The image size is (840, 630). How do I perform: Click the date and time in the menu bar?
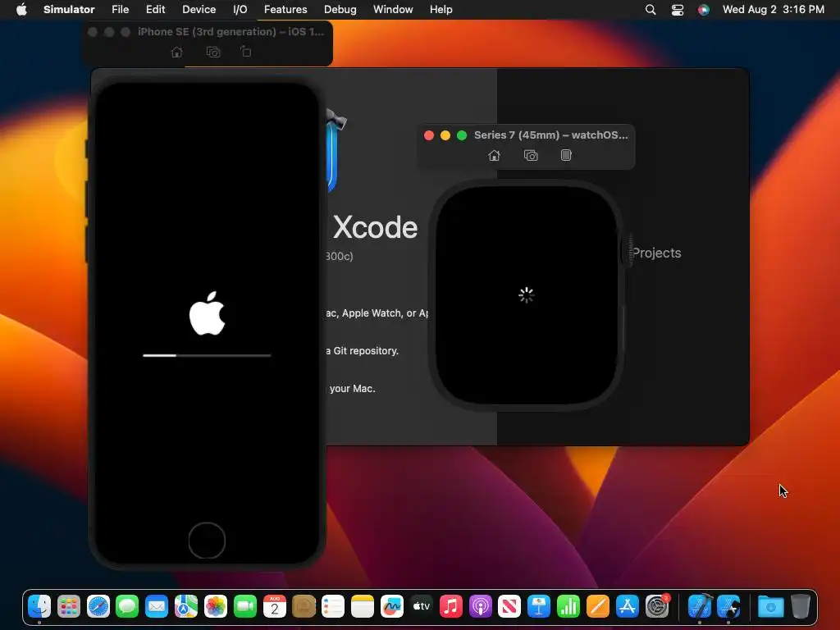click(773, 10)
